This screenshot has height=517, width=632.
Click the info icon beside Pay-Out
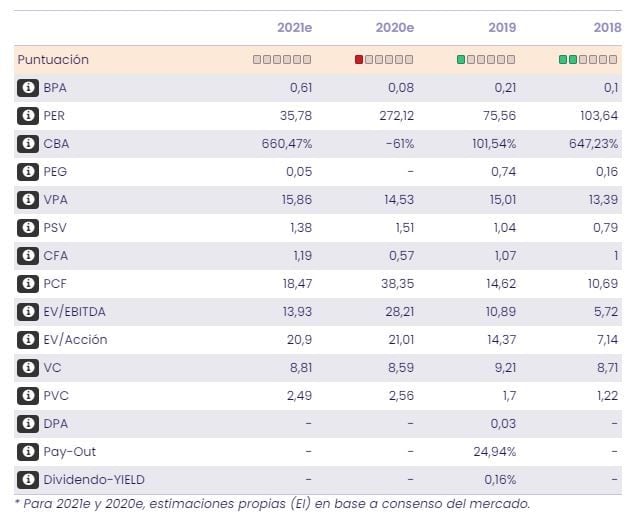click(26, 452)
